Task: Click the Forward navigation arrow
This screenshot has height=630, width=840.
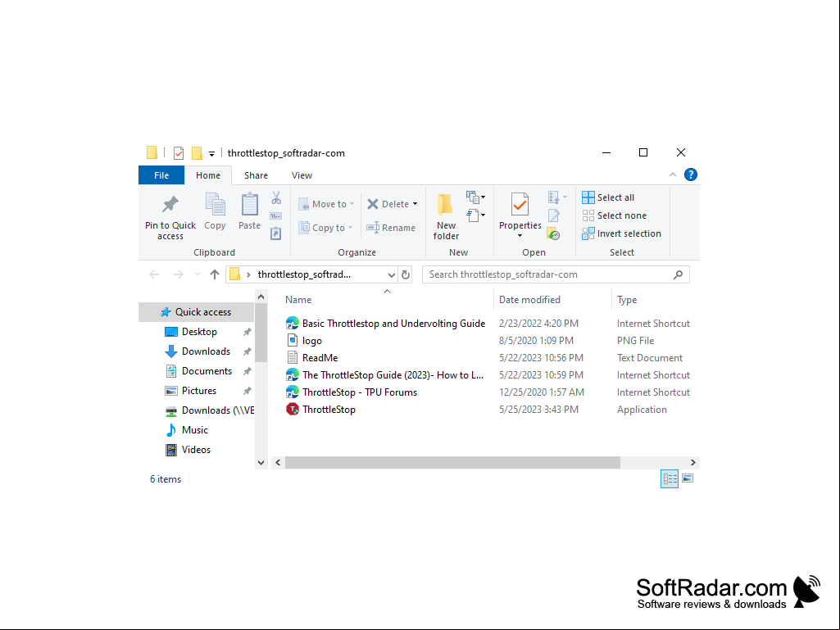Action: coord(179,274)
